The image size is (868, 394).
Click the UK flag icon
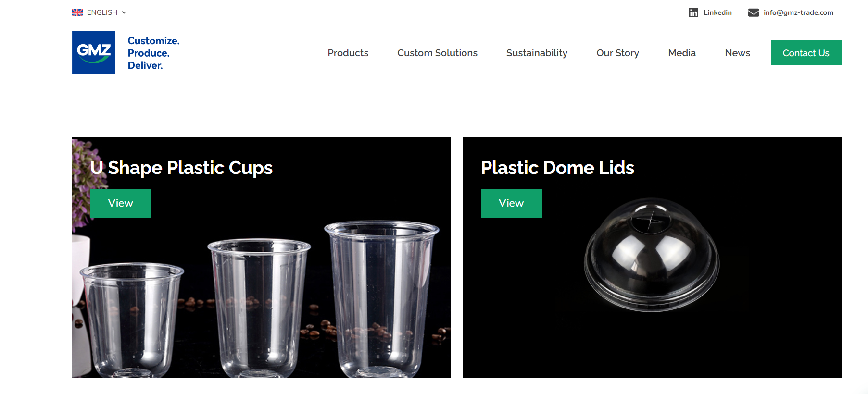click(x=77, y=12)
